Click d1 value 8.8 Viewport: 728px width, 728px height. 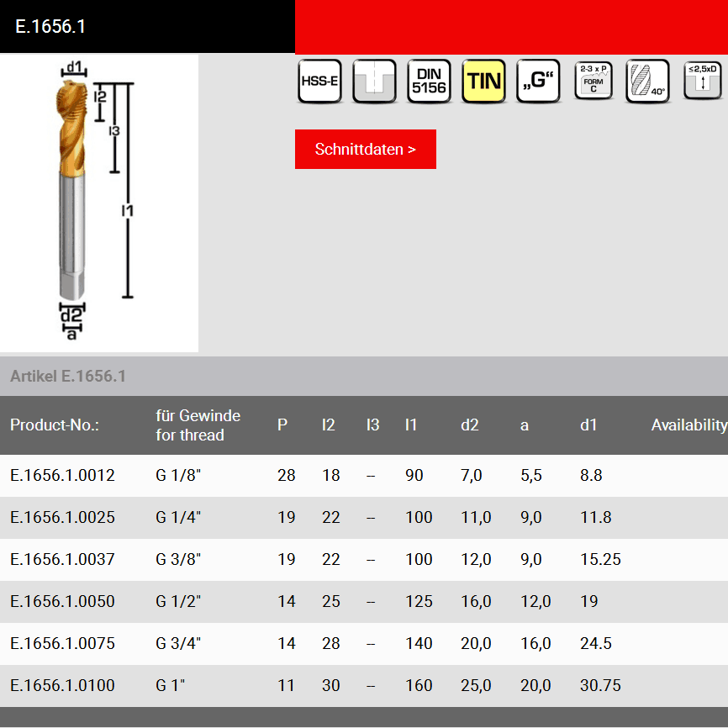[591, 476]
